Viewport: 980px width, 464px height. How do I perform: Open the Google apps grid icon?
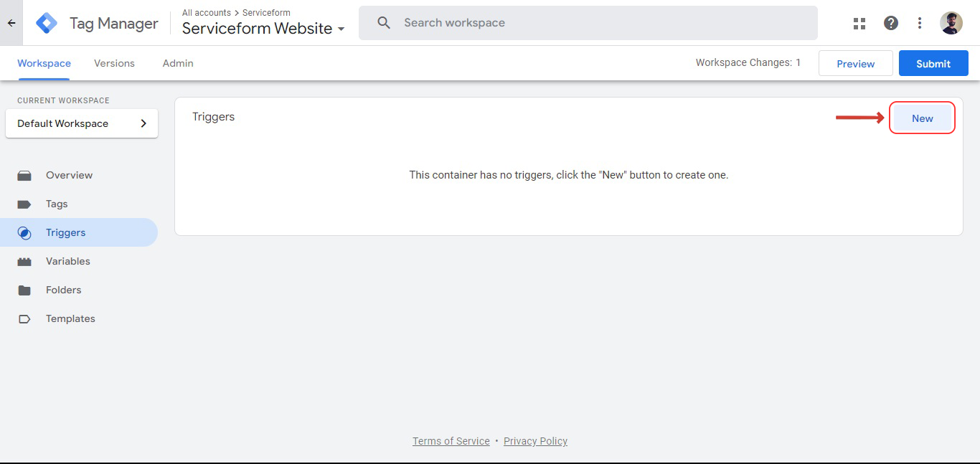(x=859, y=23)
